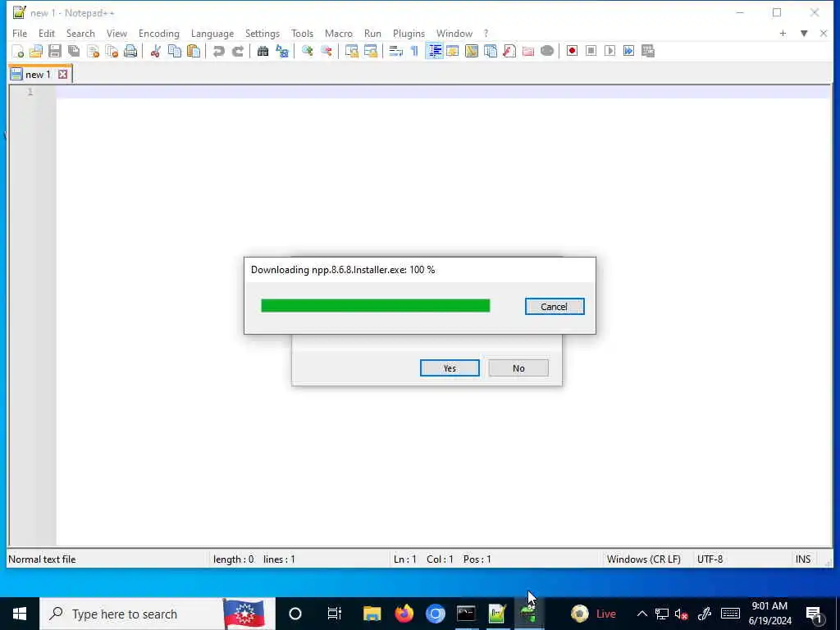This screenshot has height=630, width=840.
Task: Show hidden system tray icons chevron
Action: [x=641, y=614]
